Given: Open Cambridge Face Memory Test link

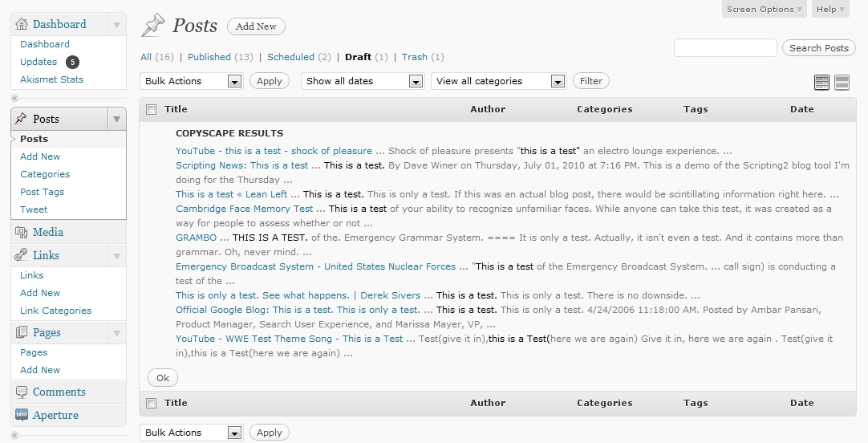Looking at the screenshot, I should coord(244,208).
